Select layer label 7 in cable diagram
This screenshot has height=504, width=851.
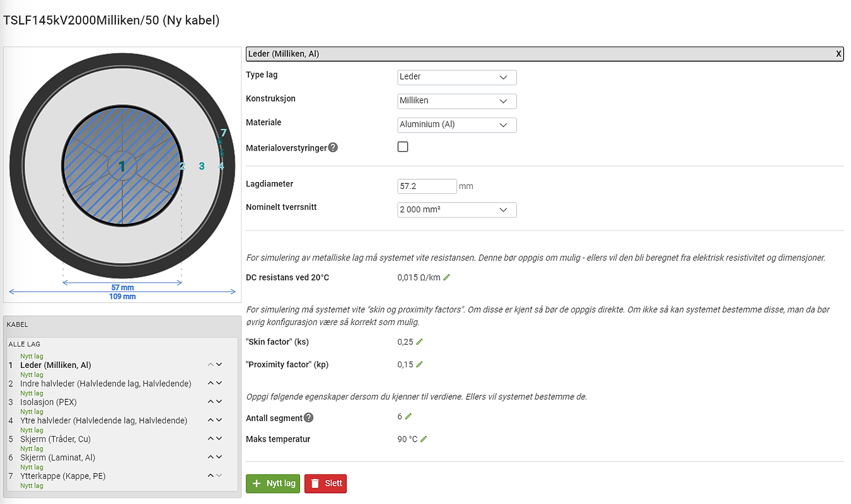coord(223,133)
